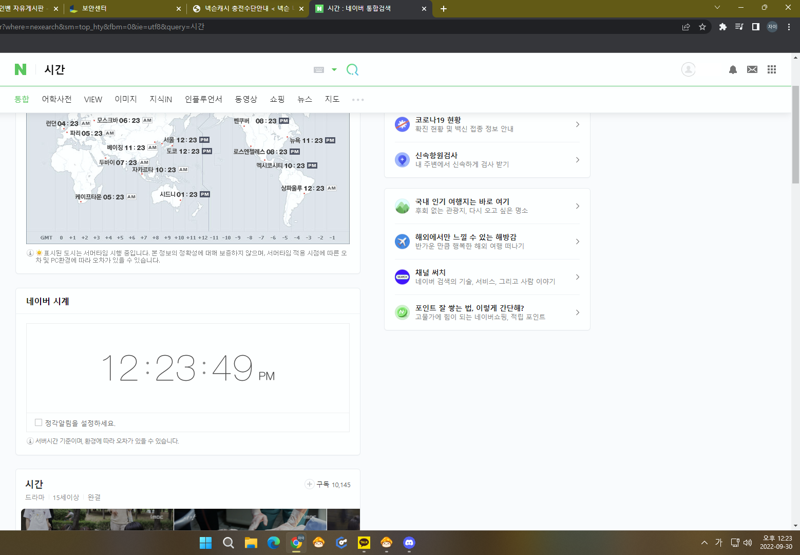Open the on-screen keyboard icon
The height and width of the screenshot is (555, 800).
[x=319, y=70]
